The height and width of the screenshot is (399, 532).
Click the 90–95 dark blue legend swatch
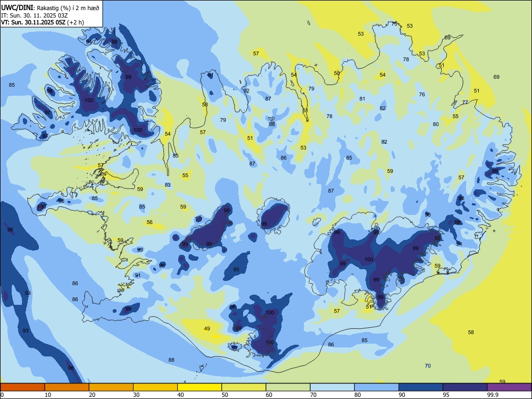[421, 387]
